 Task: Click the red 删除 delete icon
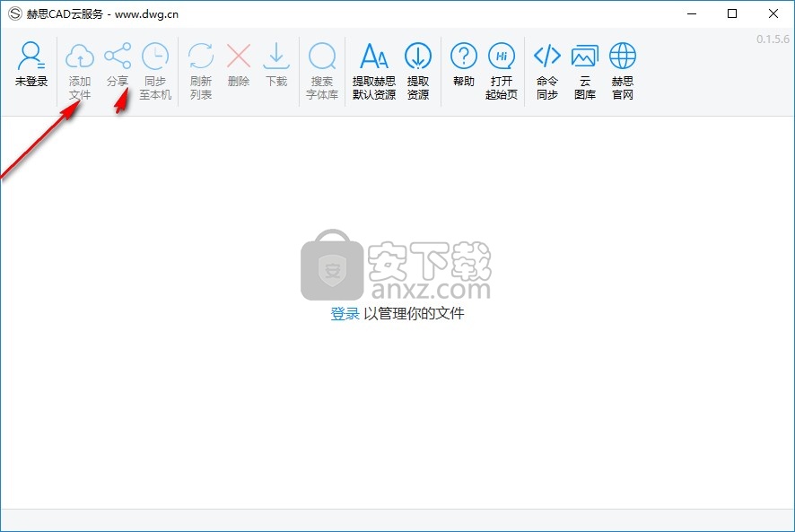[239, 56]
